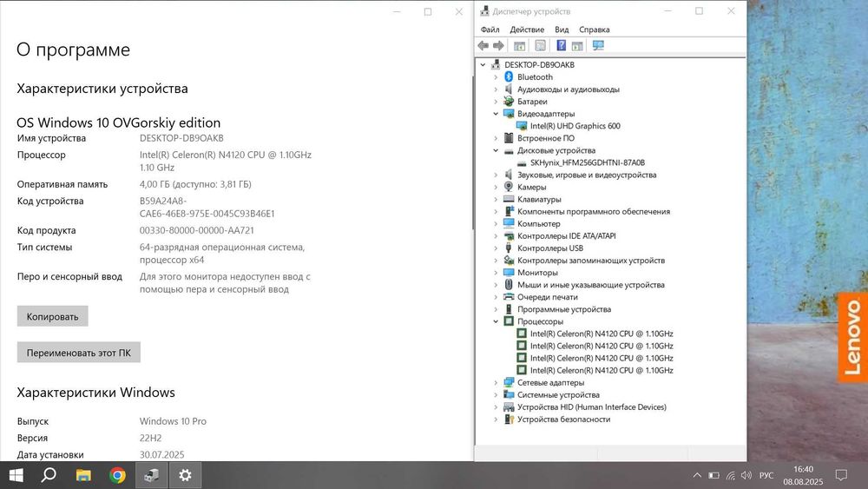Select Intel(R) UHD Graphics 600 device
The width and height of the screenshot is (868, 489).
click(575, 126)
